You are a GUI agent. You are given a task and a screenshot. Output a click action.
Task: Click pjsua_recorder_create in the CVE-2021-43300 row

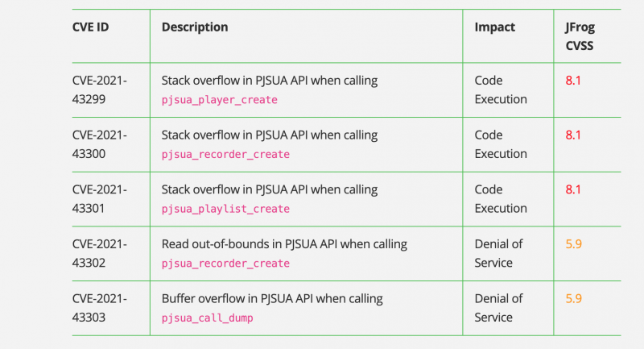[225, 155]
